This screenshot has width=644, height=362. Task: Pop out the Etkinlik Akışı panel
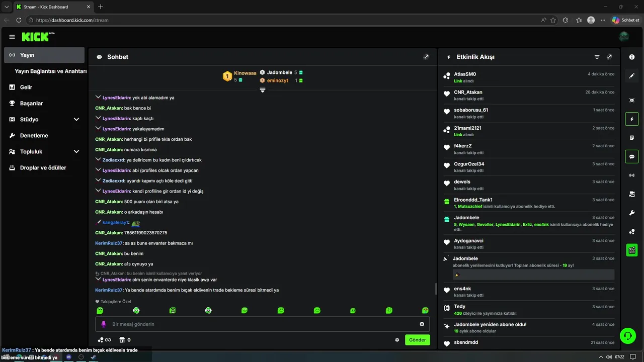(x=609, y=57)
